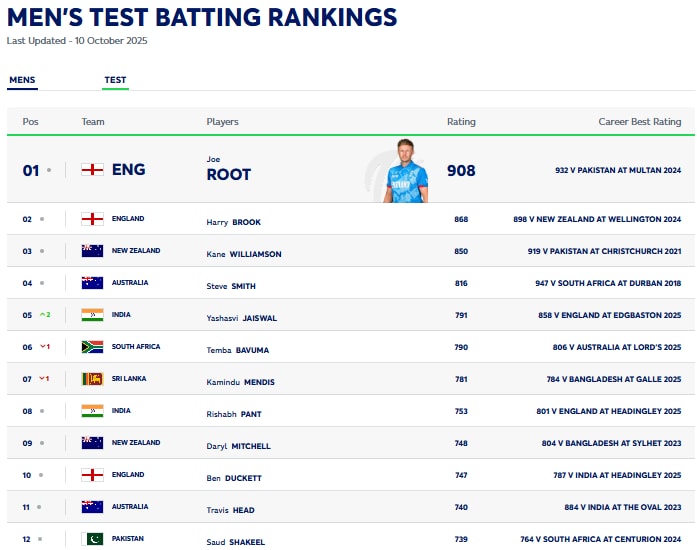Click the green up-arrow indicator at position 05
The height and width of the screenshot is (550, 697).
coord(44,315)
